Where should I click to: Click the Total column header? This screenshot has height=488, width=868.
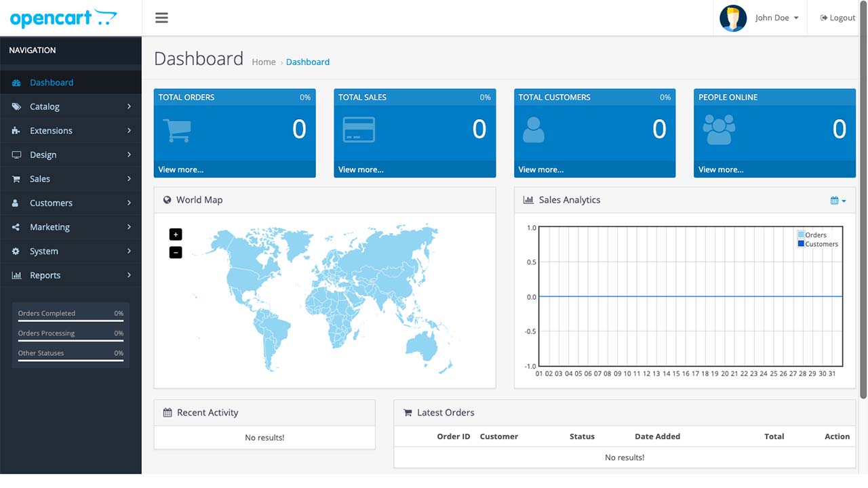click(x=774, y=436)
